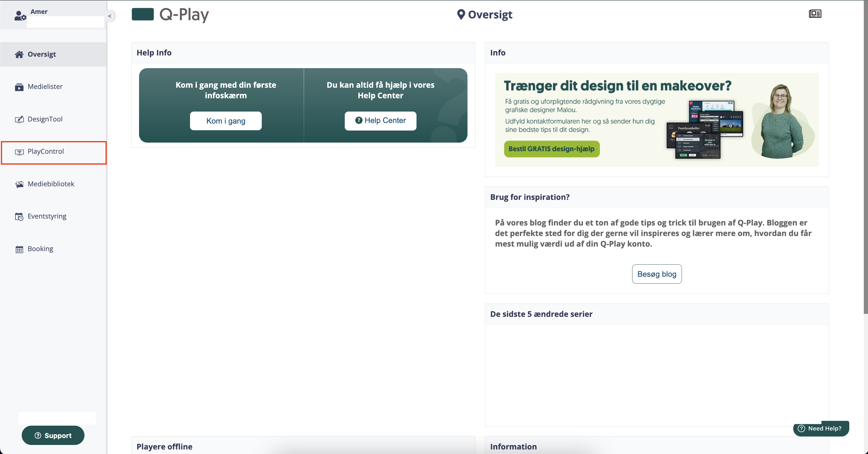Select PlayControl in the sidebar

[54, 153]
